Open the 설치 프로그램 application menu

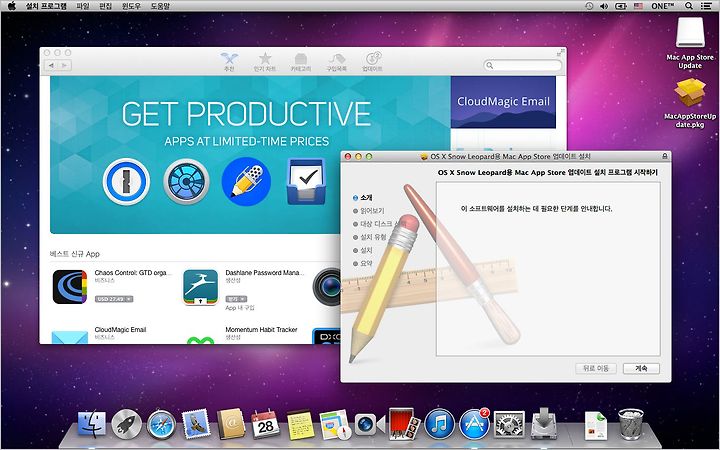pos(46,6)
